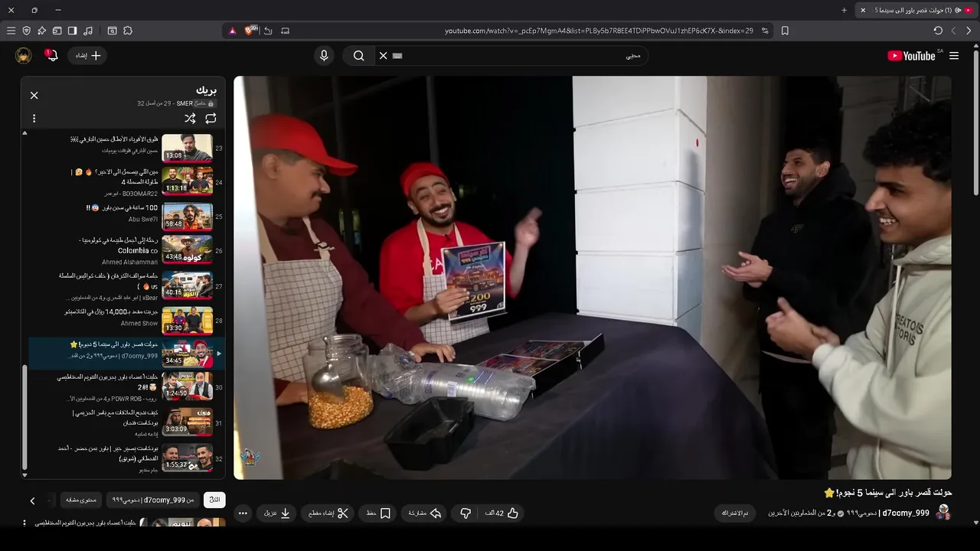Play playlist video 24 by BO3OMAR22
980x551 pixels.
(127, 181)
